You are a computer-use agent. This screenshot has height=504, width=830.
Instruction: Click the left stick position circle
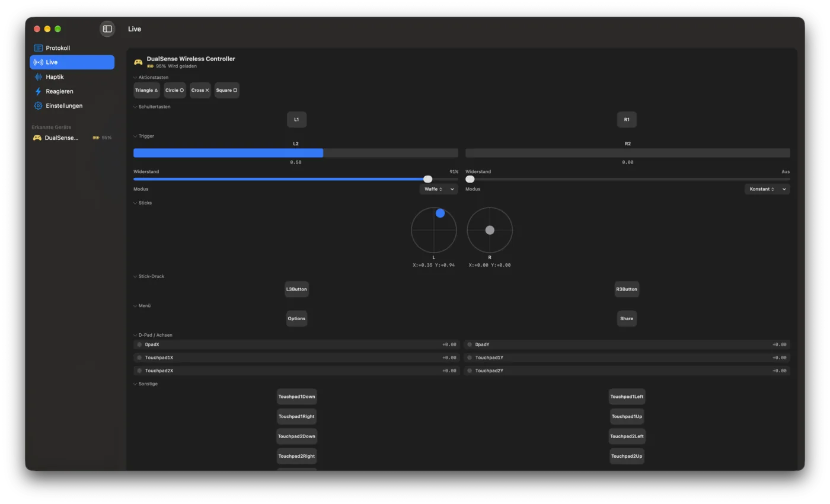click(x=434, y=230)
